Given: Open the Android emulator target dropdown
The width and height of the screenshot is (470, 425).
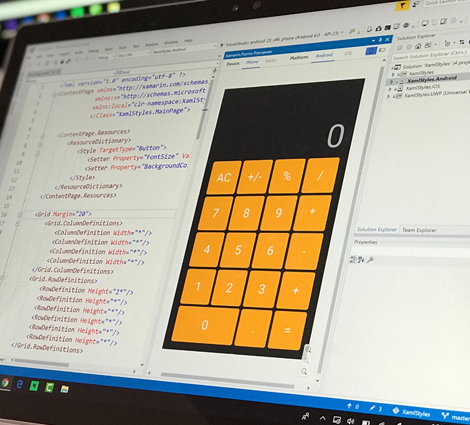Looking at the screenshot, I should point(285,39).
